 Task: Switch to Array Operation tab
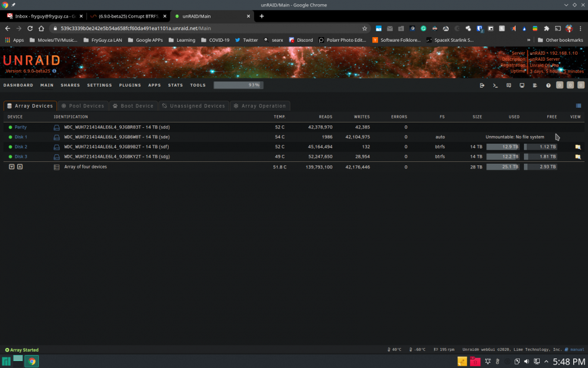click(x=260, y=106)
